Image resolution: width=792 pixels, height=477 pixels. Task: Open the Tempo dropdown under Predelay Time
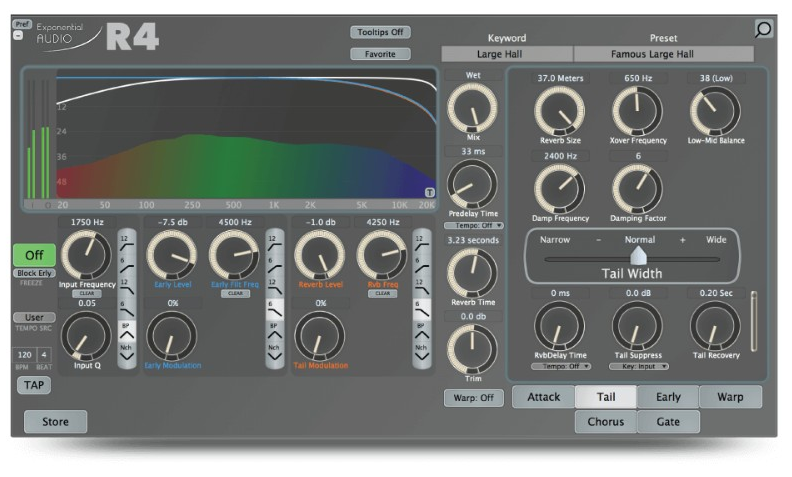473,226
